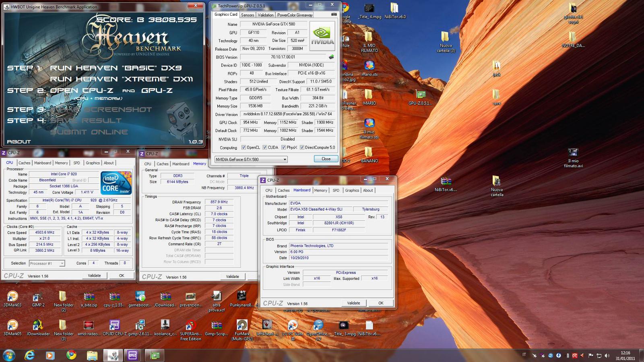Open the SPD tab in the Mainboard CPU-Z window
The image size is (644, 362).
coord(336,190)
